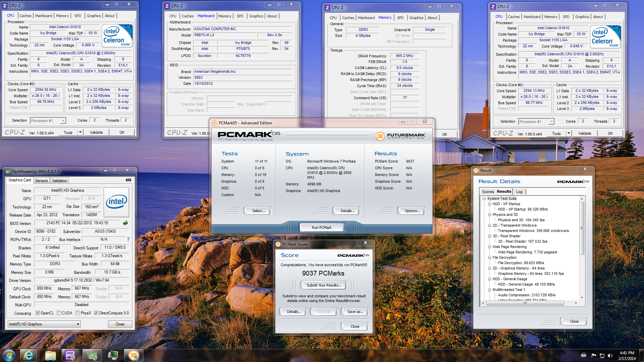Collapse the System Test Suite tree node
The image size is (644, 362).
tap(484, 199)
